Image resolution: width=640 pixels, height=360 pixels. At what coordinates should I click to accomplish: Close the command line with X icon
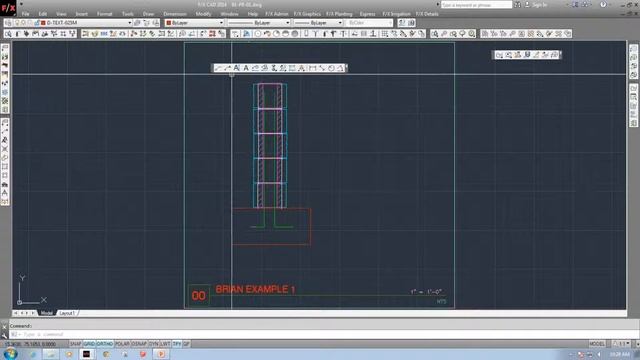tap(4, 327)
